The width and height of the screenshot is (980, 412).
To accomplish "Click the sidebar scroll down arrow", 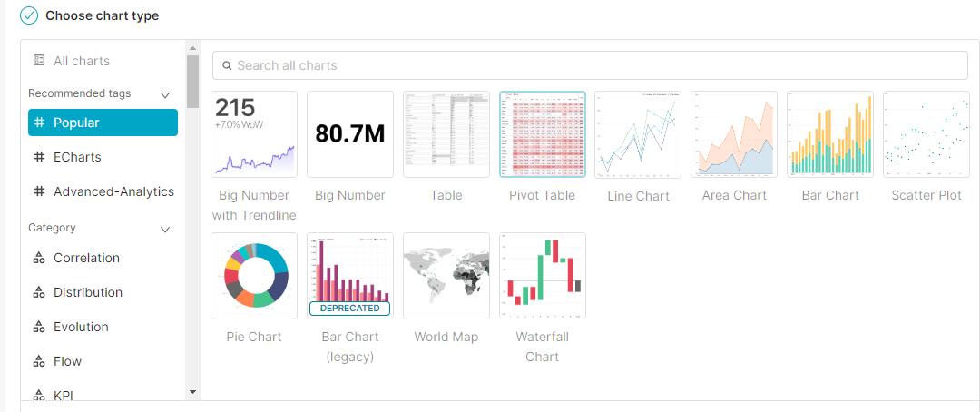I will click(192, 391).
